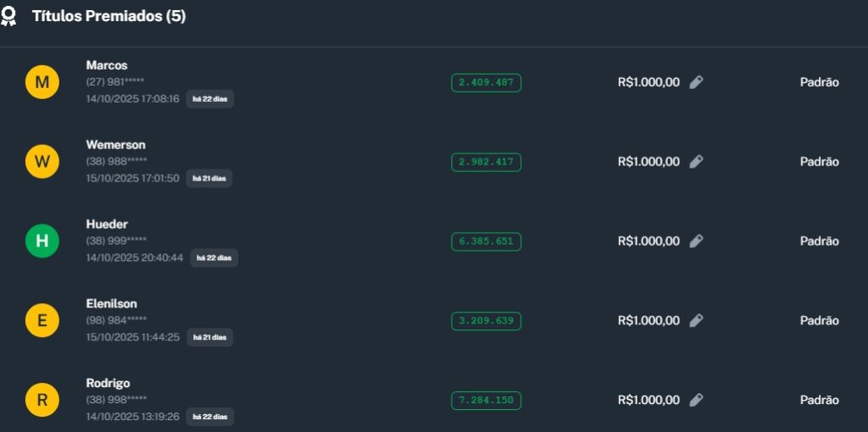Open prize editing for Rodrigo via pencil

(696, 400)
